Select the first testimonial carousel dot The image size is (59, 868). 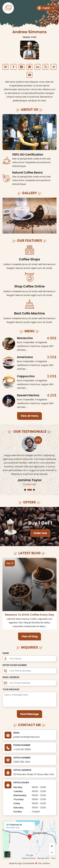(x=25, y=490)
